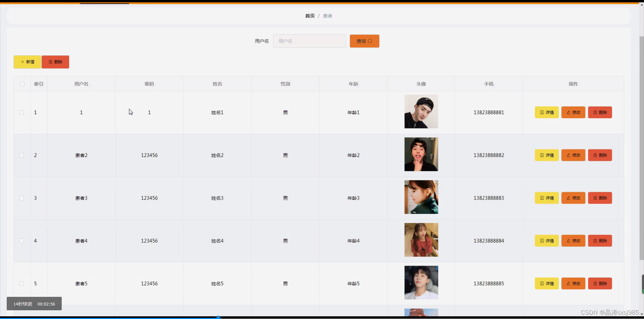Check the checkbox for row 患者5
Screen dimensions: 644x319
click(x=21, y=284)
